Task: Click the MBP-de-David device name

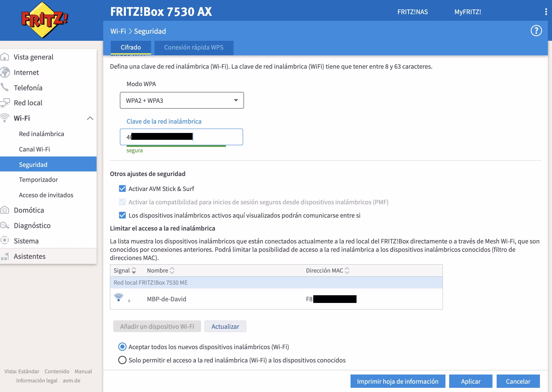Action: point(167,299)
